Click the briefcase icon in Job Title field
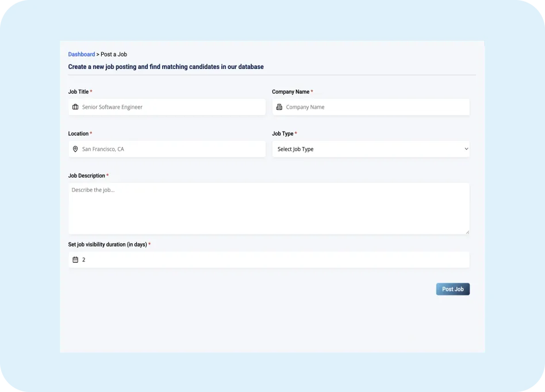The height and width of the screenshot is (392, 545). coord(75,107)
